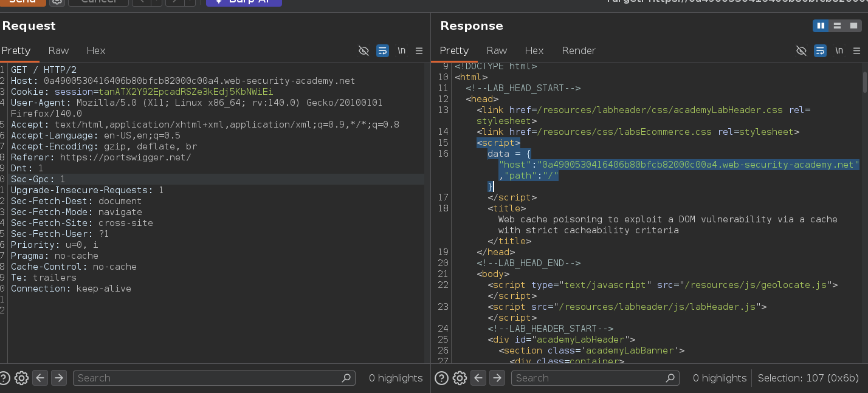This screenshot has height=393, width=868.
Task: Select the combined single-pane layout icon
Action: click(854, 26)
